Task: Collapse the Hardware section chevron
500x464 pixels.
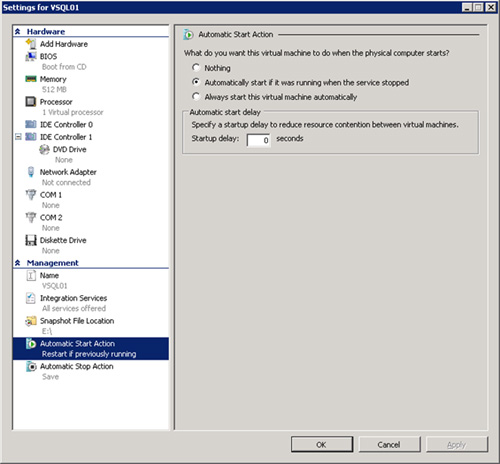Action: (x=18, y=32)
